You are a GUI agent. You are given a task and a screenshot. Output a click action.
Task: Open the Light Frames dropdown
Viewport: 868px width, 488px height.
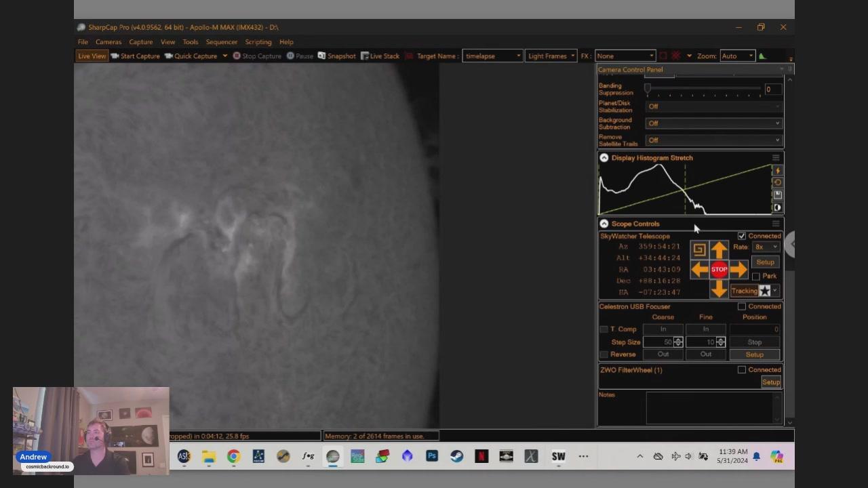point(551,56)
